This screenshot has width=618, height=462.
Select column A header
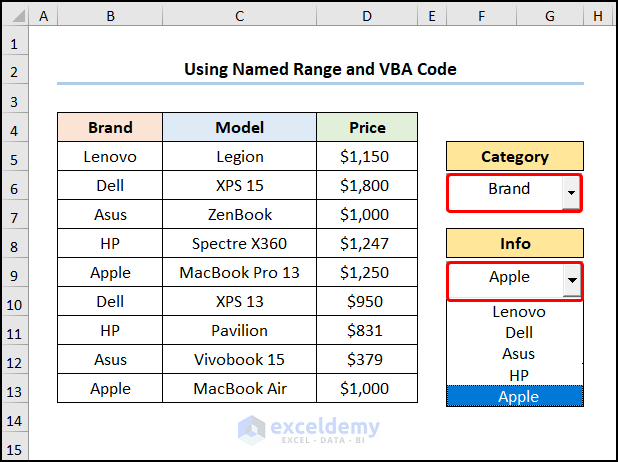pos(43,16)
